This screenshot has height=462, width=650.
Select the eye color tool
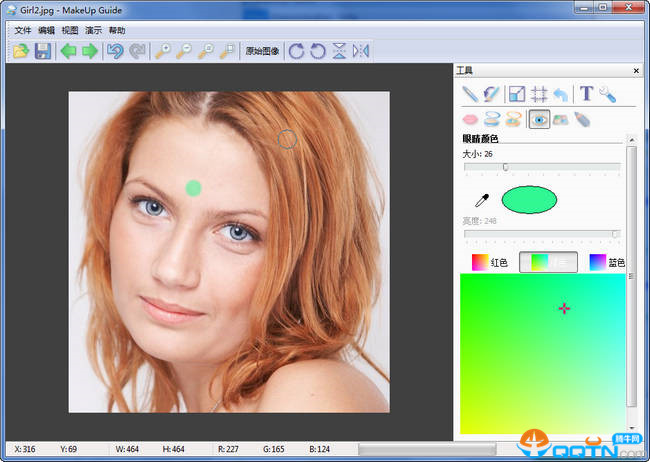coord(539,119)
